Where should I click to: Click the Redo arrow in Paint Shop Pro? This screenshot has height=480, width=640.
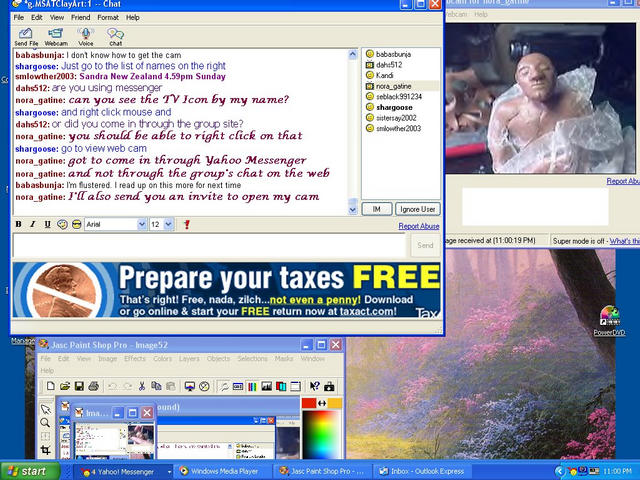tap(127, 386)
